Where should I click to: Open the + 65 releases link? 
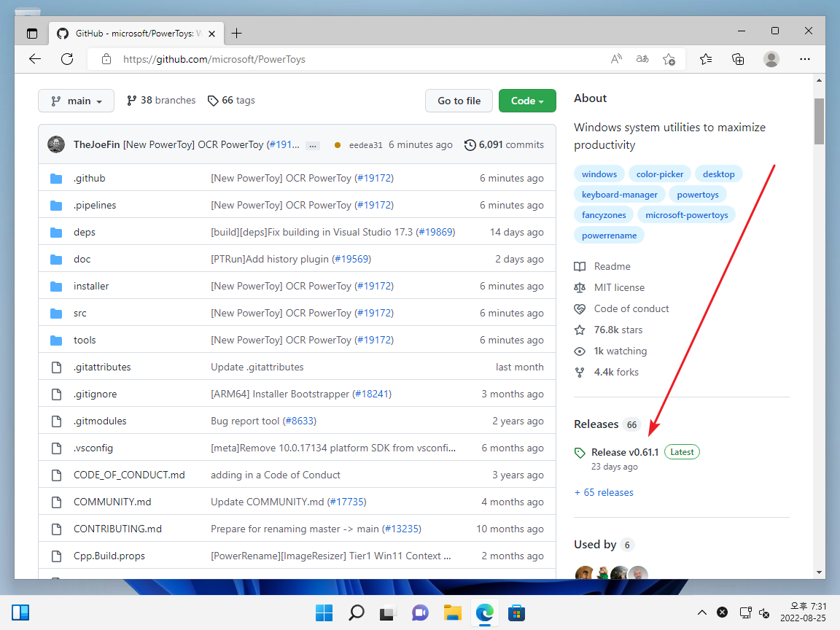click(604, 492)
